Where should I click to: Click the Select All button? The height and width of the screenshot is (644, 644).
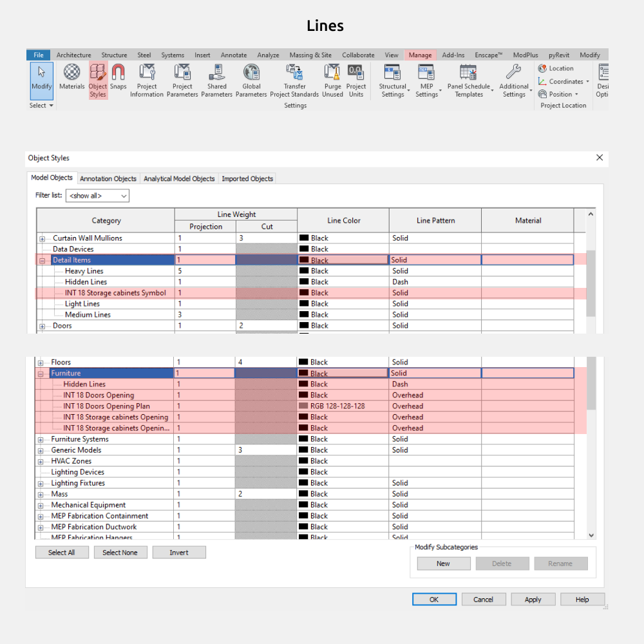click(x=62, y=553)
